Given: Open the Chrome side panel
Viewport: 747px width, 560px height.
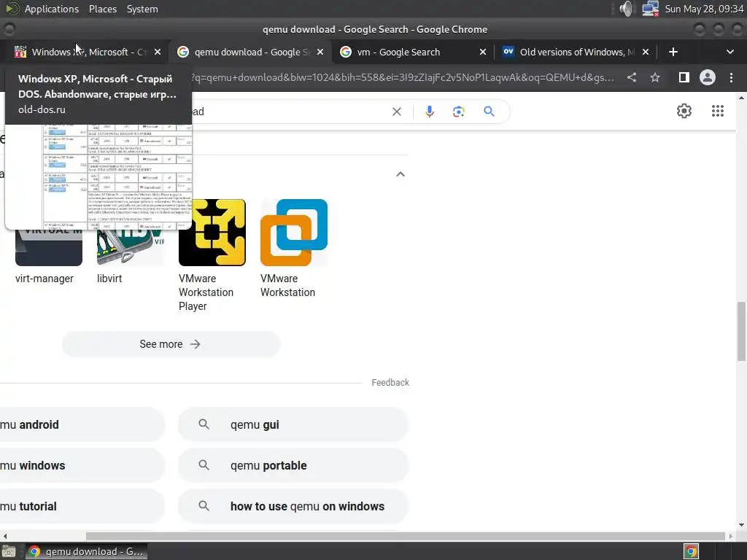Looking at the screenshot, I should [x=684, y=77].
